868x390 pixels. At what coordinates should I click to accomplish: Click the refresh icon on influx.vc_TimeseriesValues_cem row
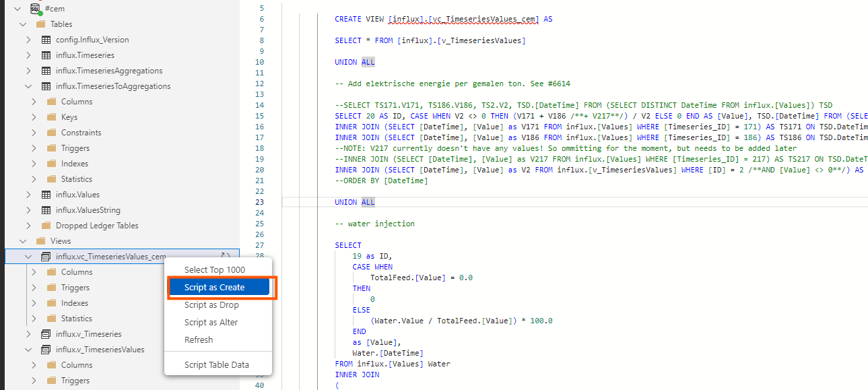(226, 256)
